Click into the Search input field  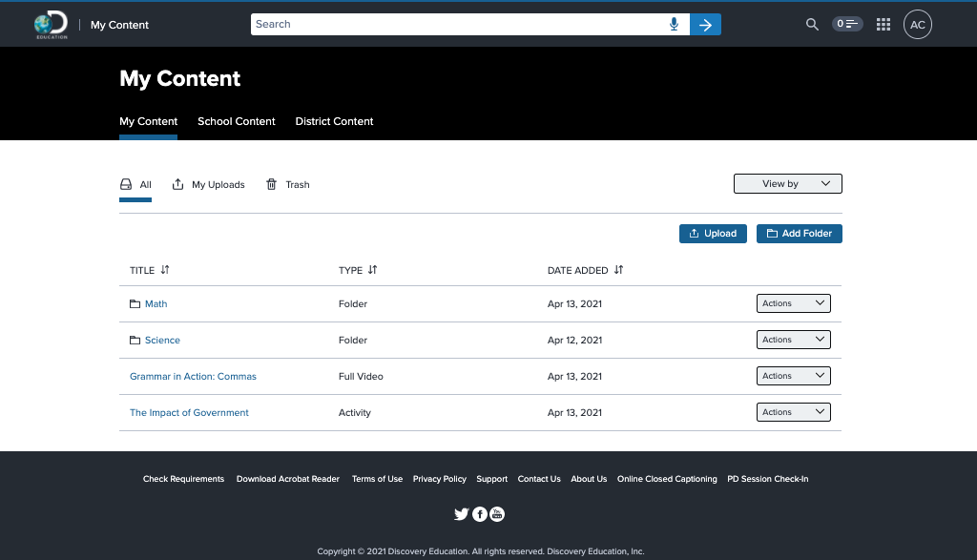pos(458,25)
